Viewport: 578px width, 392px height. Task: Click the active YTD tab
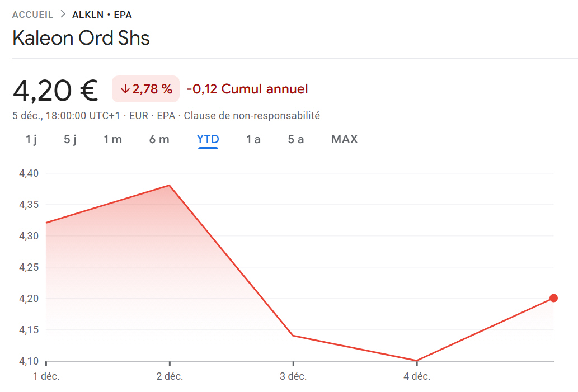click(x=208, y=139)
